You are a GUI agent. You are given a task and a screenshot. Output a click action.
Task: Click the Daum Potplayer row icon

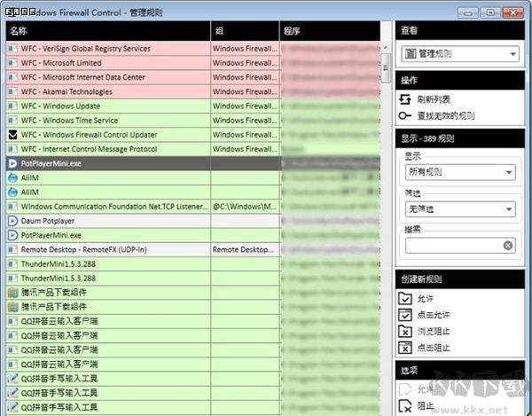(12, 221)
